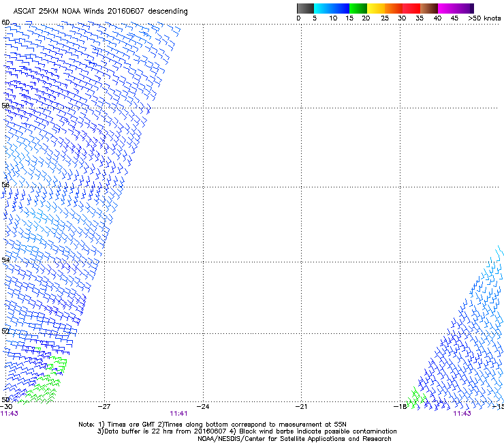The image size is (504, 443).
Task: Click the red 30-35 knots color swatch
Action: tap(411, 8)
